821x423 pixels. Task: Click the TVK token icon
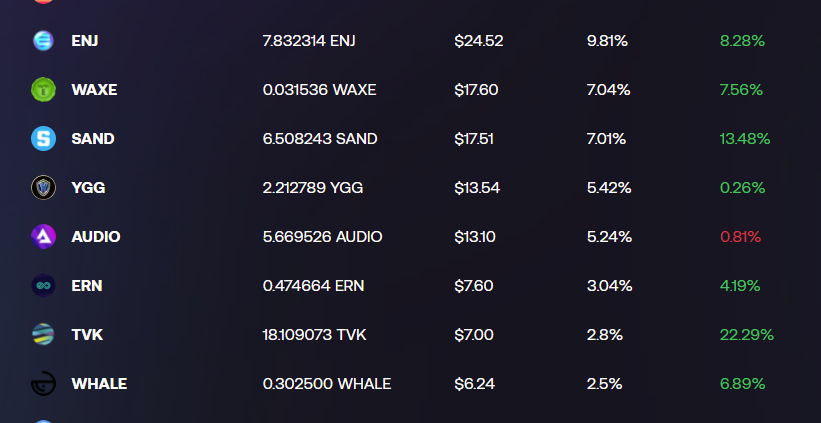(43, 334)
